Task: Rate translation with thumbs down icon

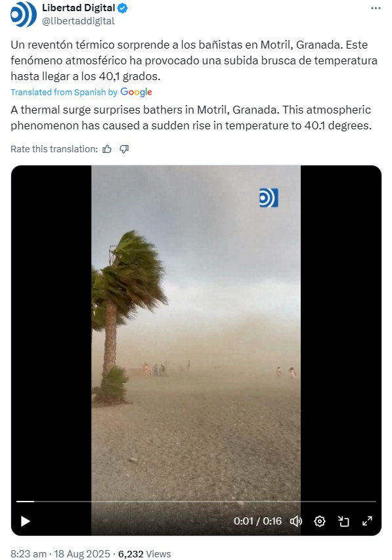Action: point(124,149)
